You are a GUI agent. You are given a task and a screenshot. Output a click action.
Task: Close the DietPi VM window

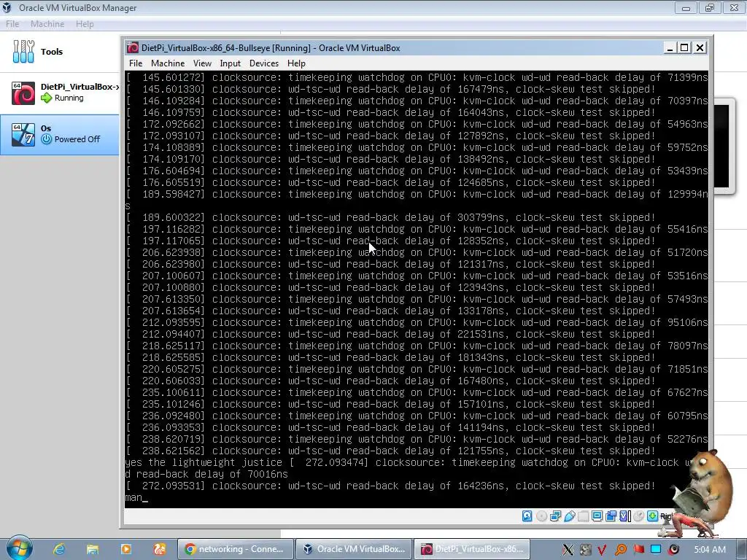point(700,47)
